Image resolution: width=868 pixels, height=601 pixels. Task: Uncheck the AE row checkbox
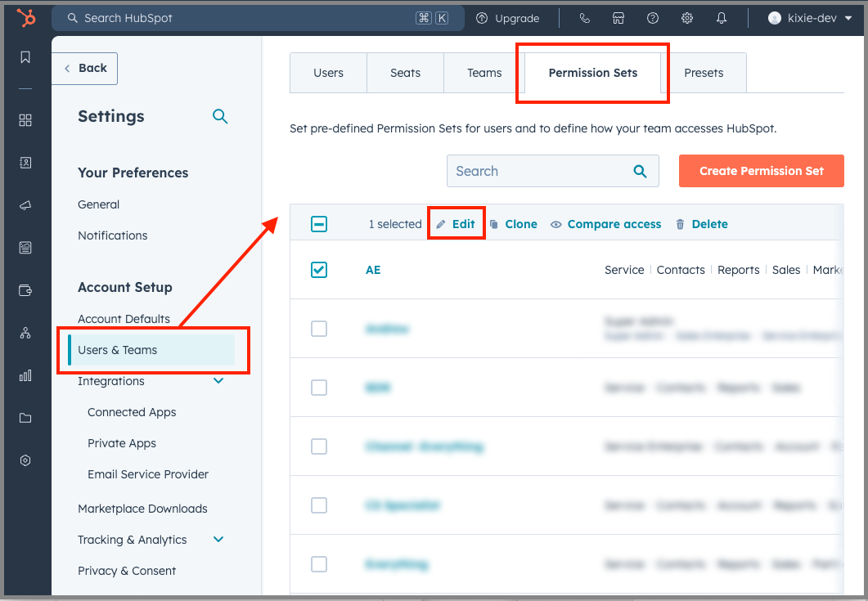(x=319, y=270)
